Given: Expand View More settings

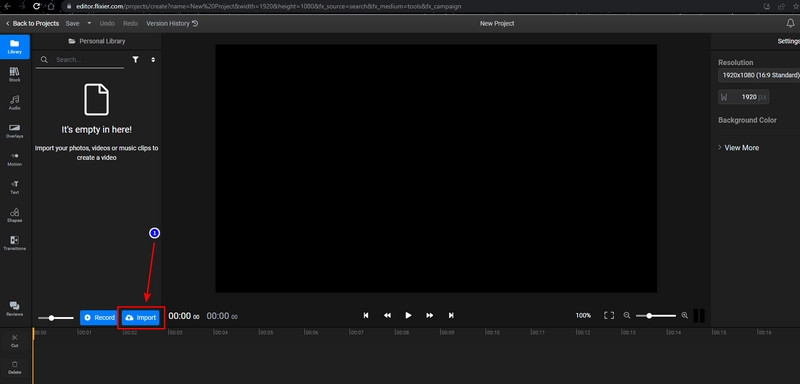Looking at the screenshot, I should click(738, 147).
